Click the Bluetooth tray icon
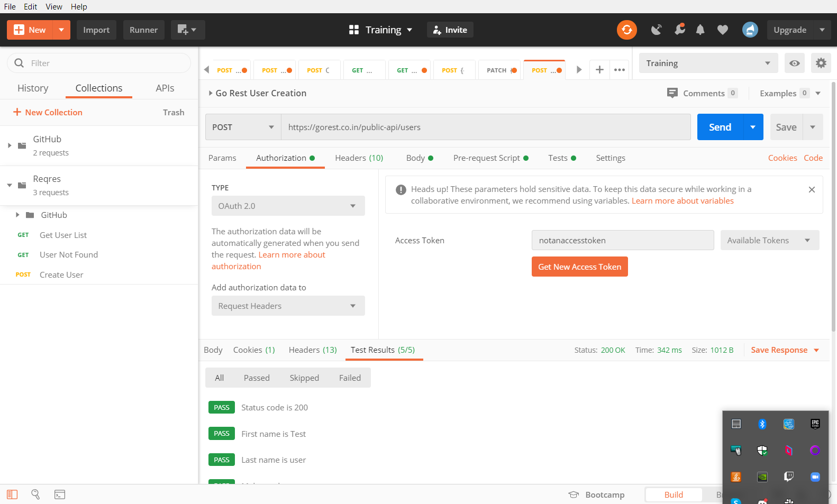Screen dimensions: 837x504 [762, 424]
